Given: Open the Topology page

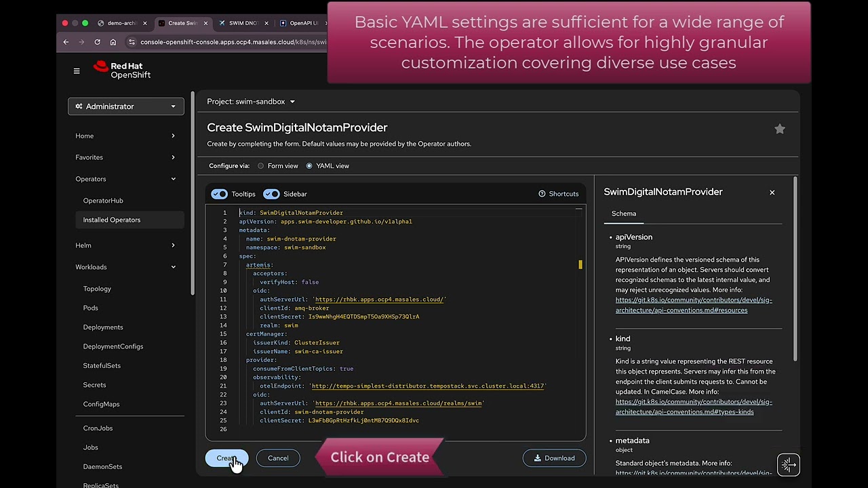Looking at the screenshot, I should 97,289.
